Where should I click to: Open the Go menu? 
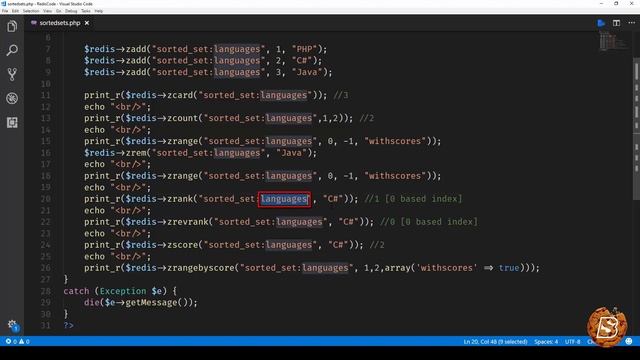coord(58,11)
